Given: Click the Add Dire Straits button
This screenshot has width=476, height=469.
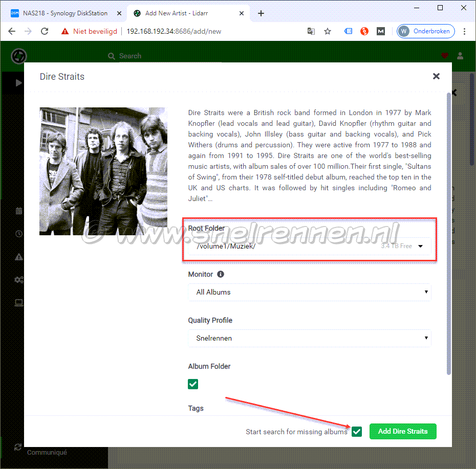Looking at the screenshot, I should [x=403, y=431].
